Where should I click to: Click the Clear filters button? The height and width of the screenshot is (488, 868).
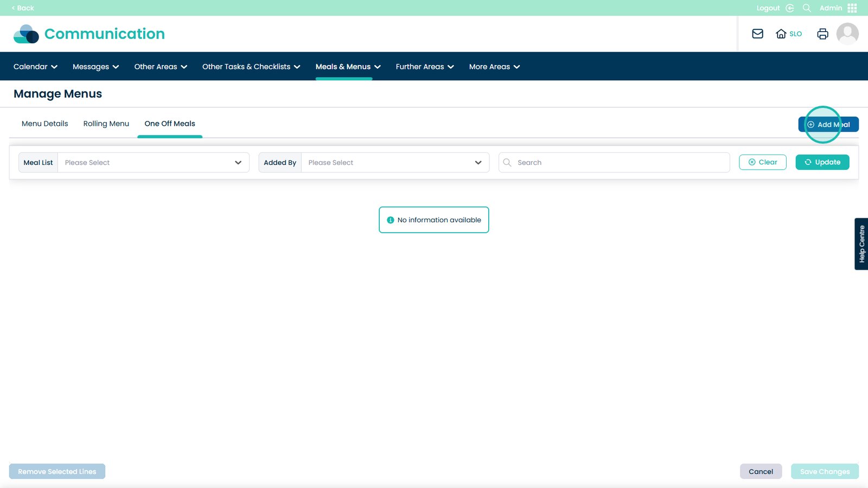point(762,162)
